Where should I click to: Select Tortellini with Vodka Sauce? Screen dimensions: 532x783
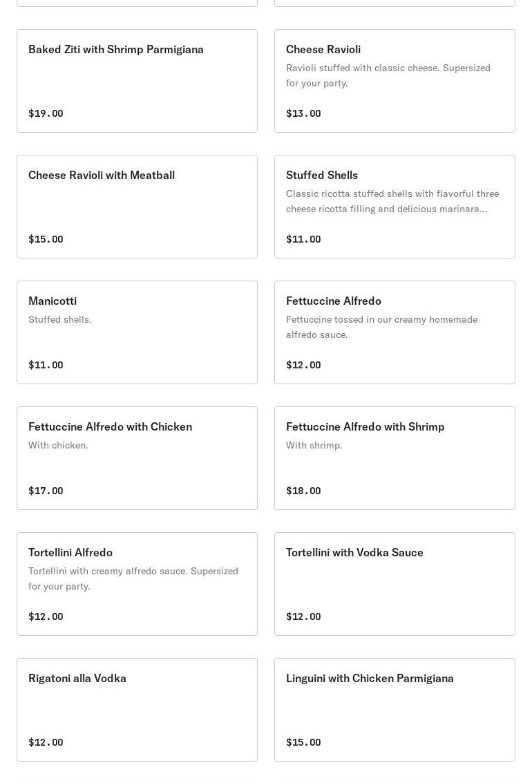click(395, 584)
